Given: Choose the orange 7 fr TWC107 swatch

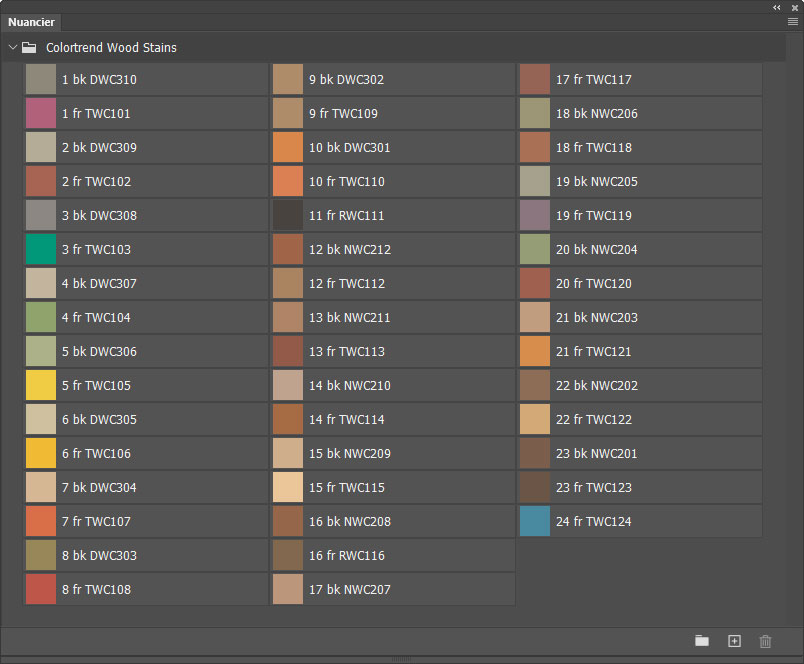Looking at the screenshot, I should point(41,521).
